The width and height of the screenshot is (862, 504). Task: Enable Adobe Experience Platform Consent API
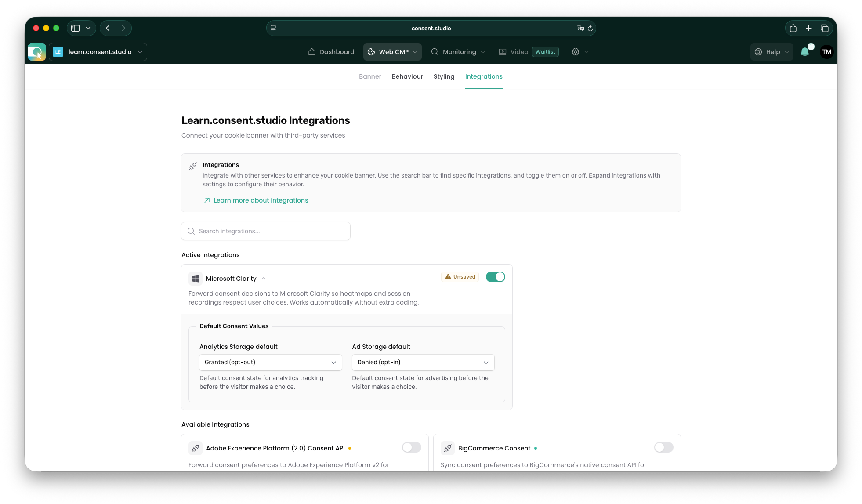coord(412,447)
